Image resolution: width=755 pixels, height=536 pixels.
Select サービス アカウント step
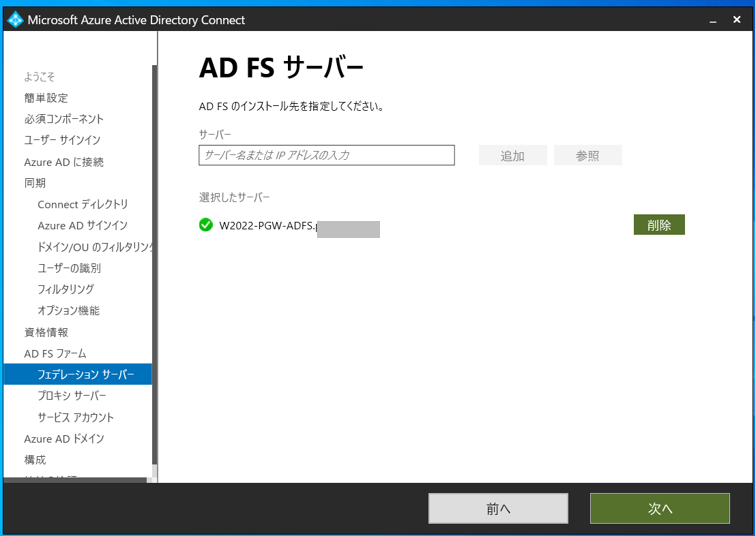point(76,417)
